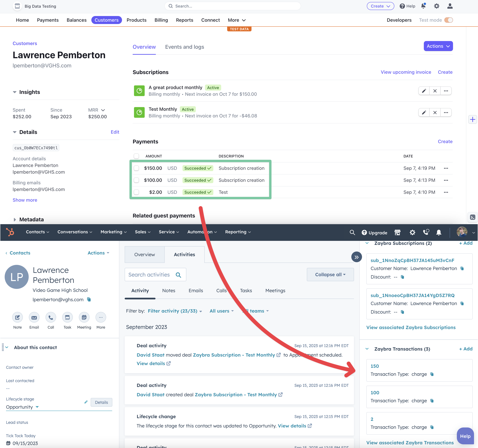Expand the Metadata section
478x448 pixels.
tap(15, 219)
